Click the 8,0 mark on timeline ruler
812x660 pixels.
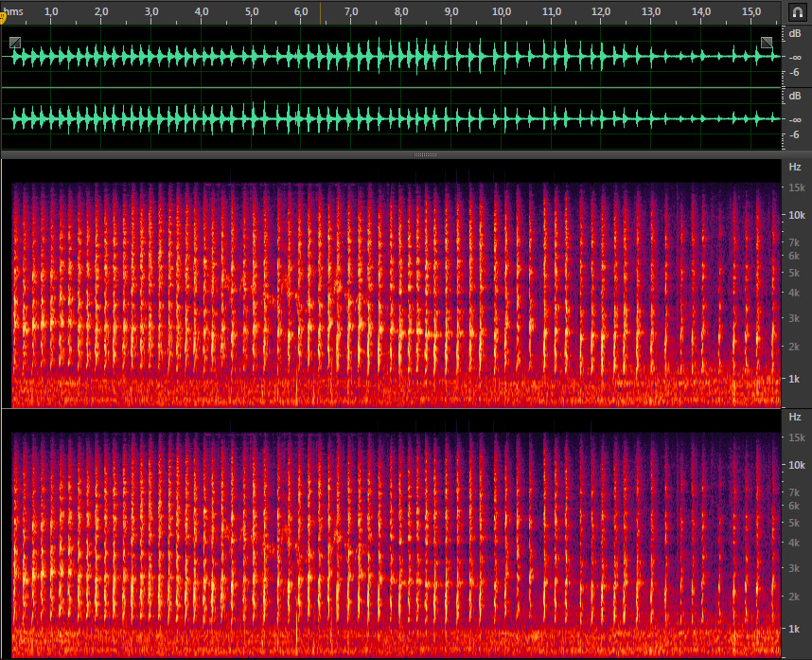(401, 11)
